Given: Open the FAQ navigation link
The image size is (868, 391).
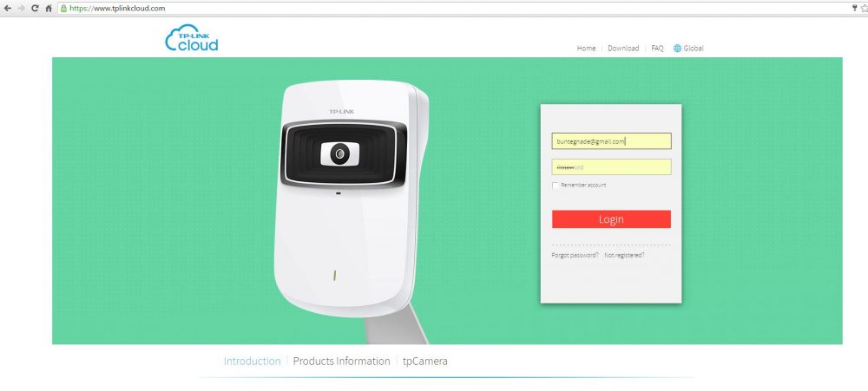Looking at the screenshot, I should coord(657,48).
